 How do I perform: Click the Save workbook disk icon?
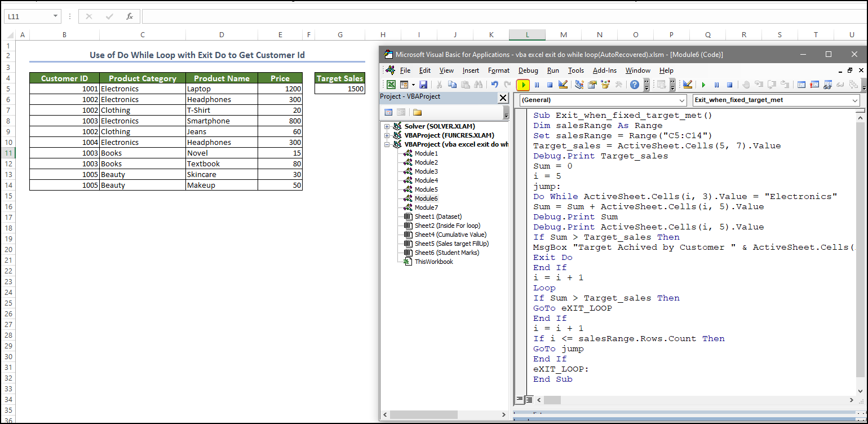(x=423, y=85)
